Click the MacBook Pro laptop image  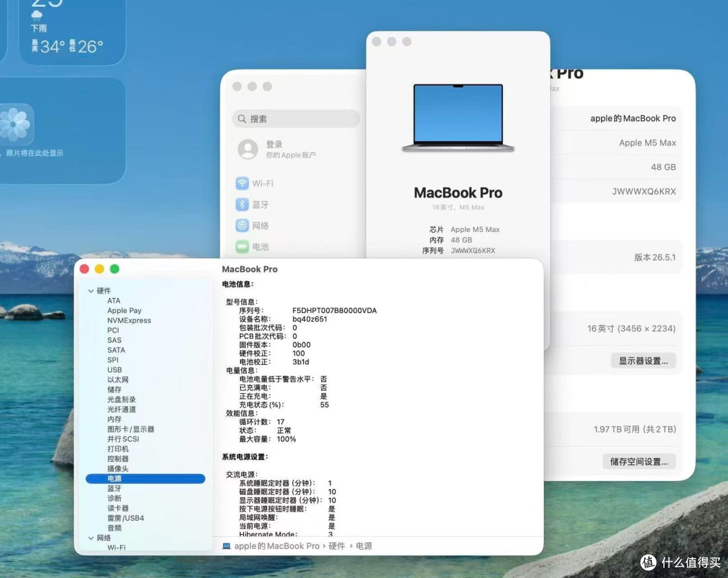click(458, 117)
